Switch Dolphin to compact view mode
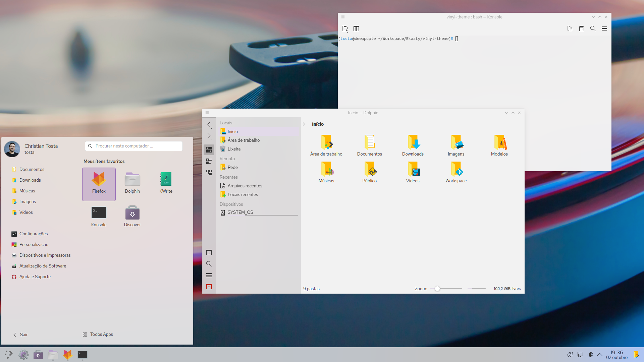The width and height of the screenshot is (644, 362). [x=209, y=161]
